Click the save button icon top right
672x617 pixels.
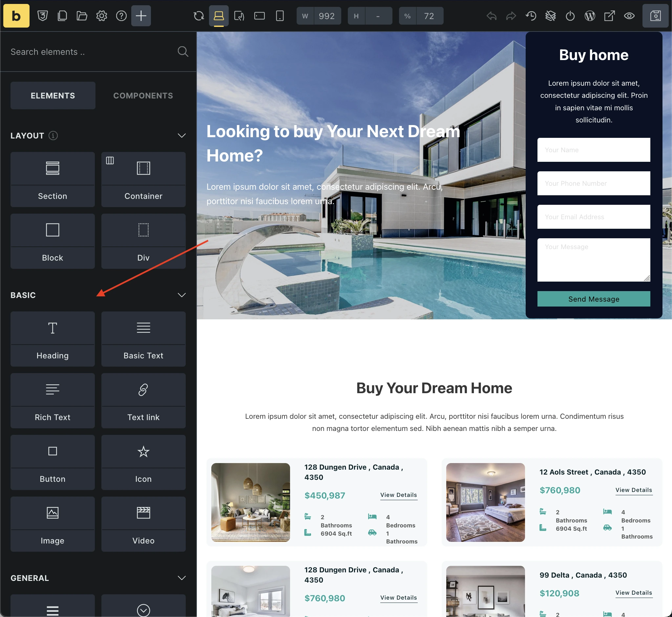[x=655, y=16]
